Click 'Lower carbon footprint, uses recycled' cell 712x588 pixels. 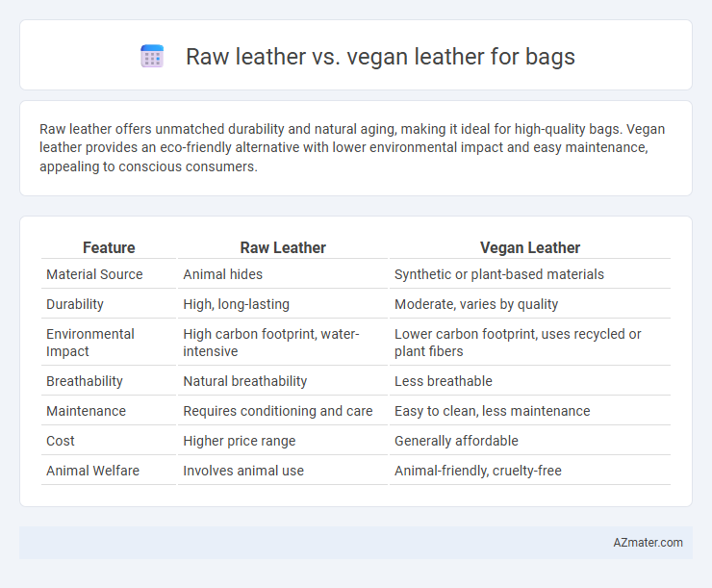[518, 343]
